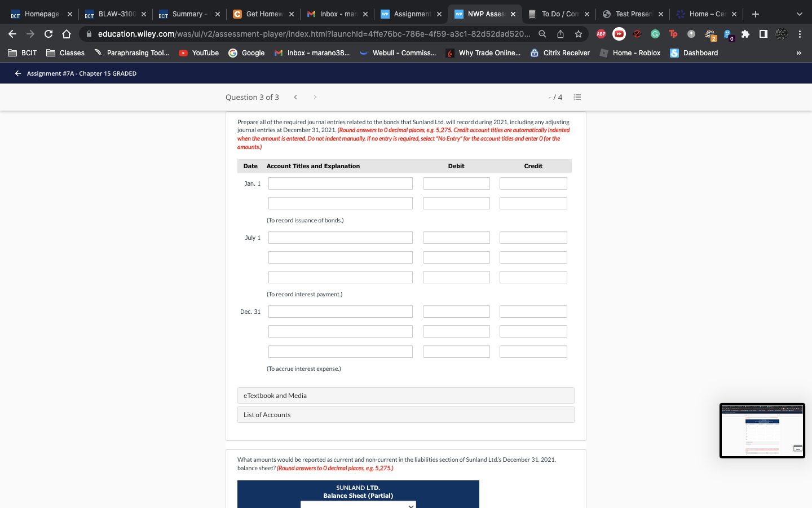The width and height of the screenshot is (812, 508).
Task: Go forward in browser history
Action: [x=30, y=34]
